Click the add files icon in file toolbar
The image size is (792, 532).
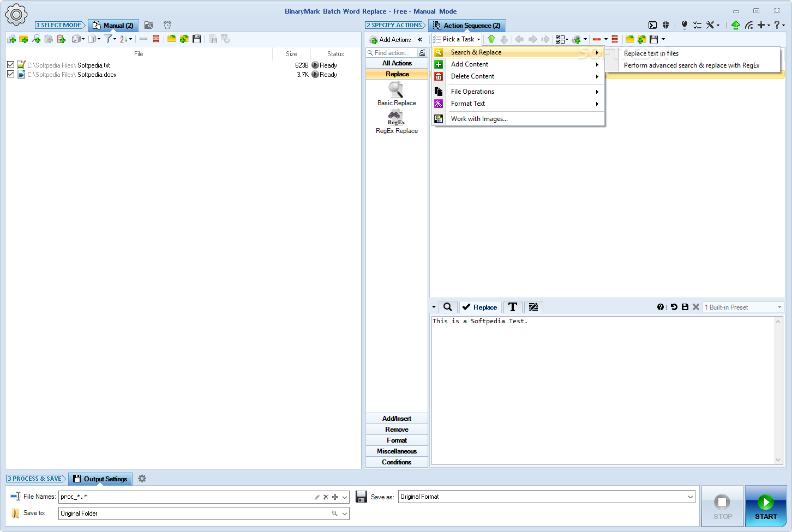point(11,39)
